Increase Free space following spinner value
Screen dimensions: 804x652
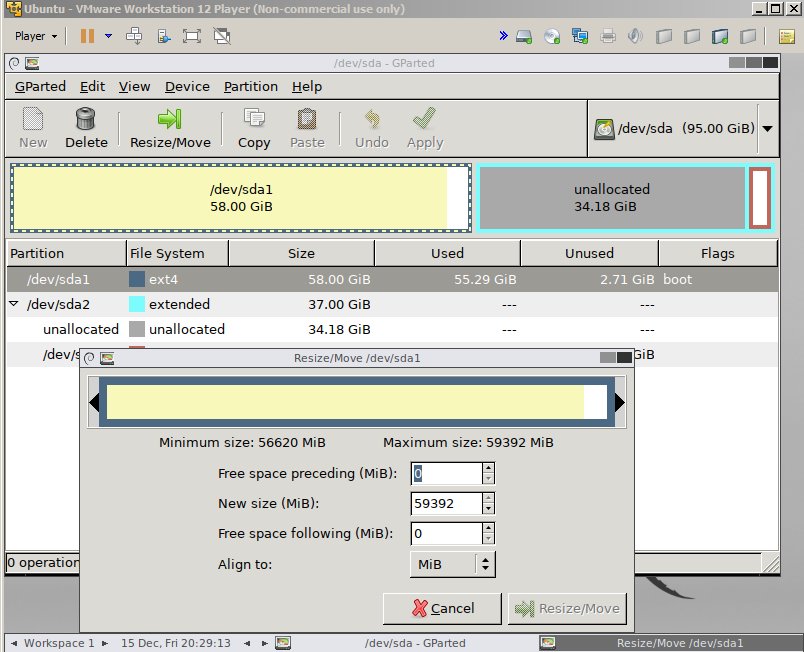pos(488,527)
